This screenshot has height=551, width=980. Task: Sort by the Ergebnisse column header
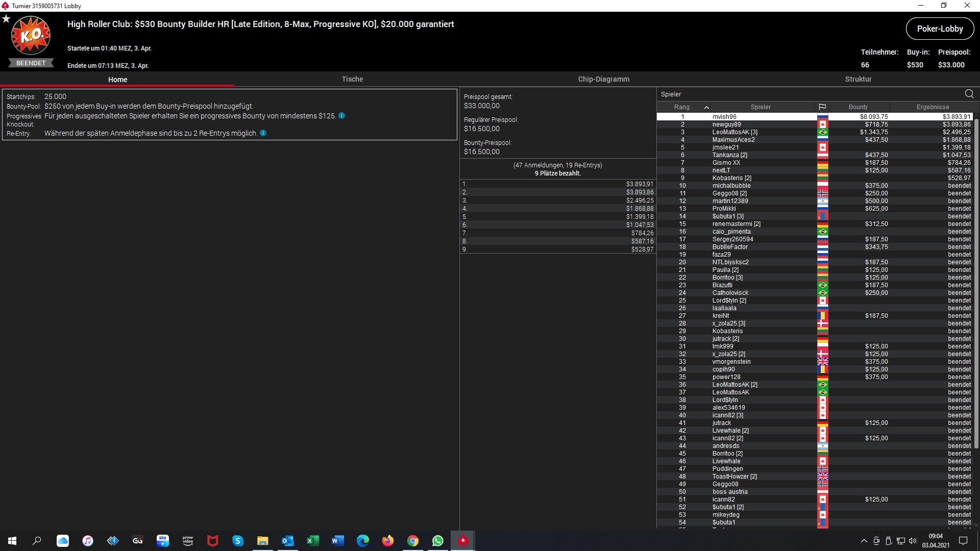(932, 107)
